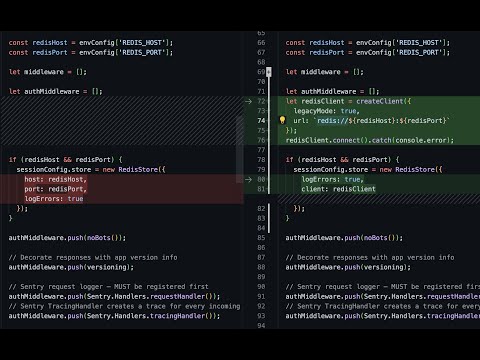The width and height of the screenshot is (480, 360).
Task: Click the lightbulb code action icon at line 74
Action: click(282, 120)
